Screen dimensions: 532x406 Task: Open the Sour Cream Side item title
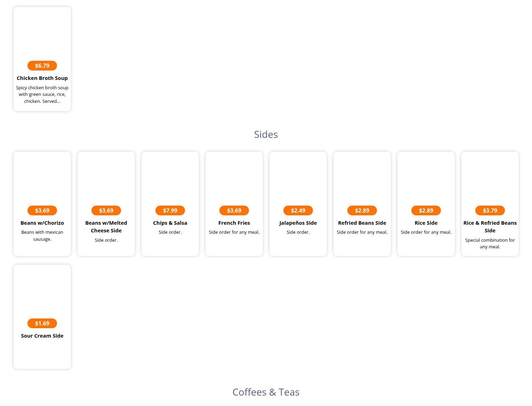(42, 336)
